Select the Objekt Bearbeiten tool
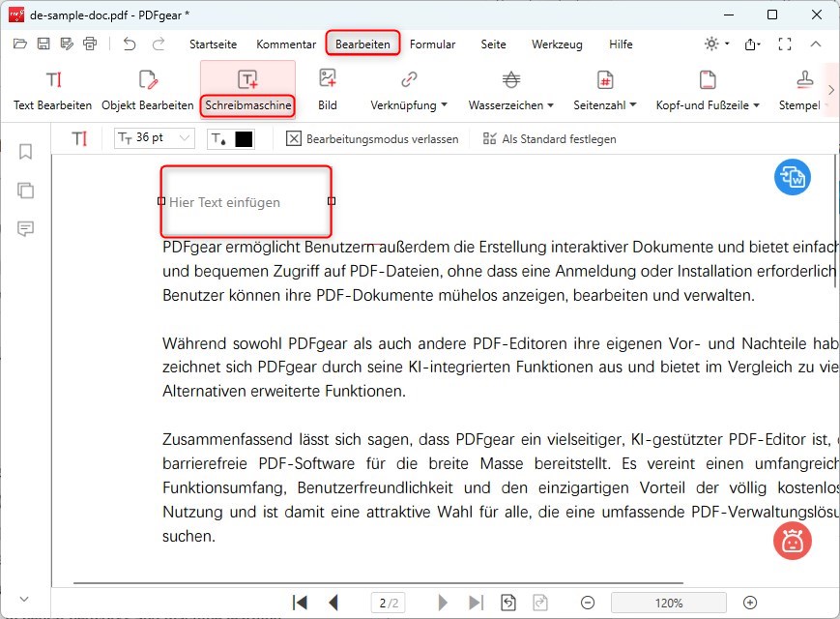Screen dimensions: 840x619 [148, 90]
